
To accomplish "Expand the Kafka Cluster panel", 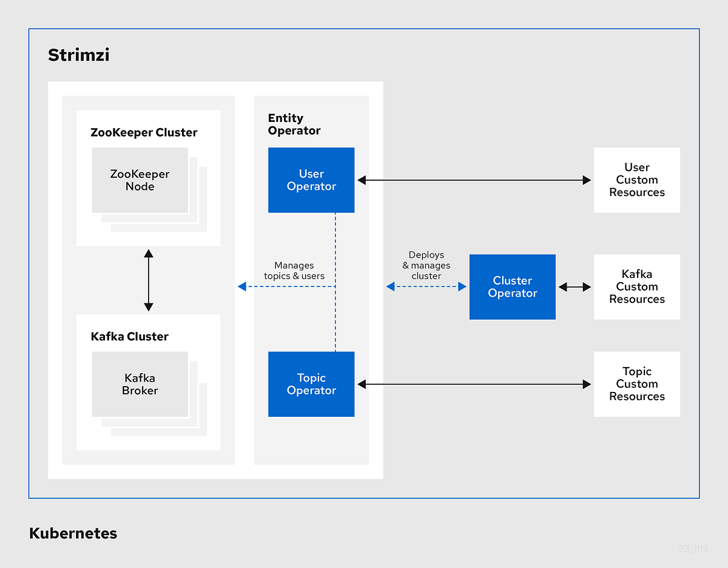I will [129, 336].
